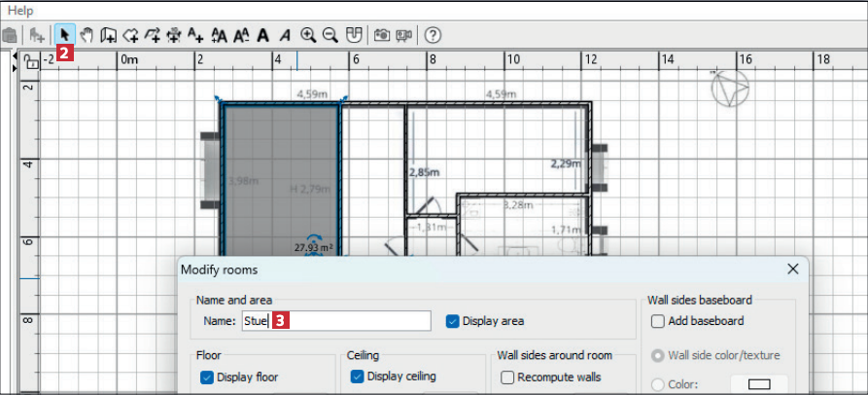Check the Recompute walls option
Screen dimensions: 868x395
click(506, 377)
